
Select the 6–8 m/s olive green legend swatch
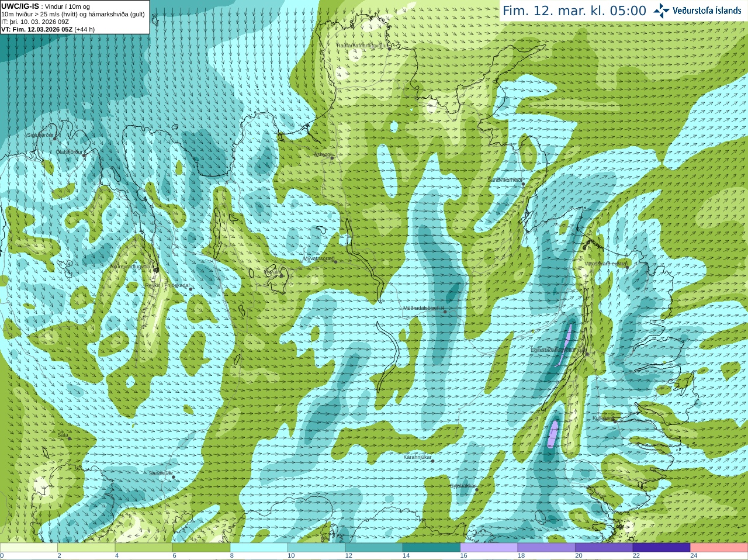[202, 548]
